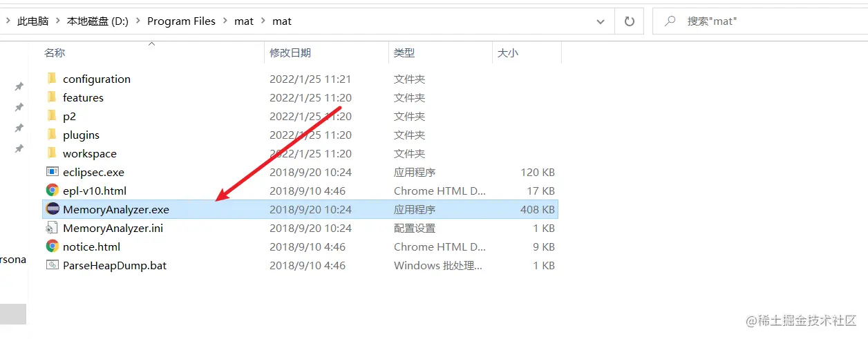Click the 2022/1/25 11:21 date of configuration
This screenshot has height=339, width=868.
coord(310,79)
